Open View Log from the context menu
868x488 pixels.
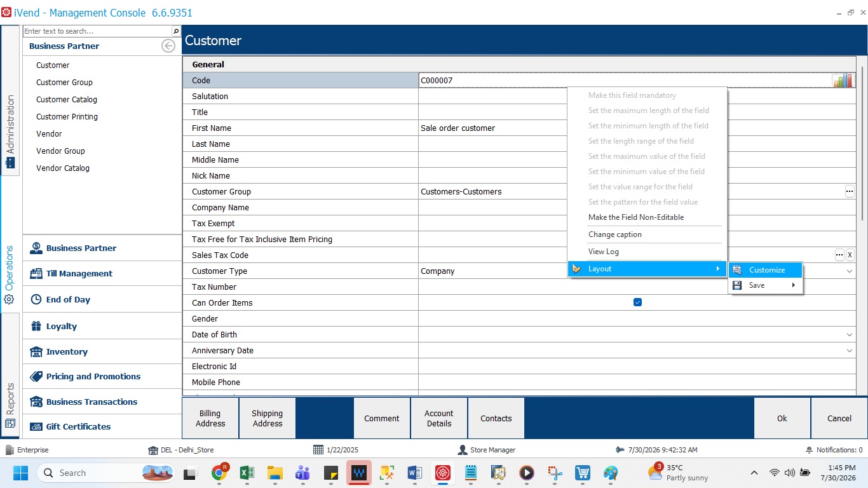[604, 252]
